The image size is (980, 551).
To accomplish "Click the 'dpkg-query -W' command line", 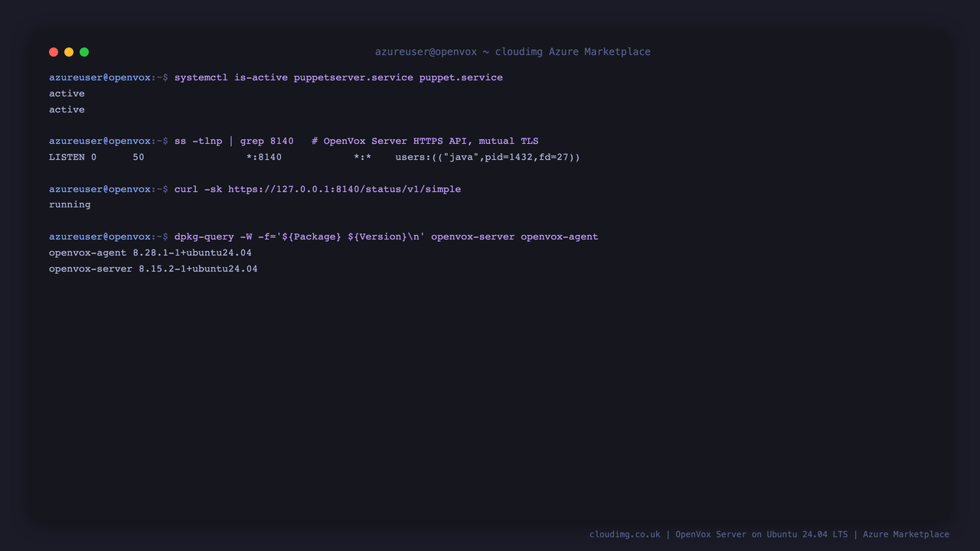I will tap(386, 236).
